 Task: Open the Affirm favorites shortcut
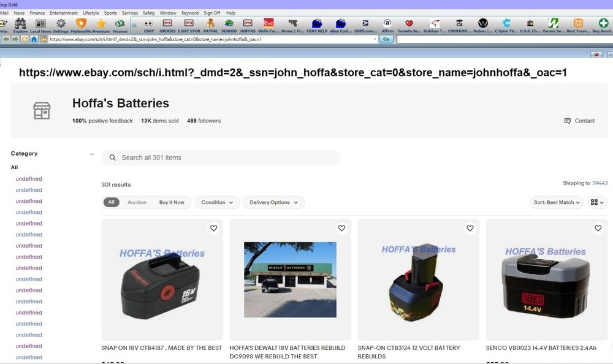(387, 25)
